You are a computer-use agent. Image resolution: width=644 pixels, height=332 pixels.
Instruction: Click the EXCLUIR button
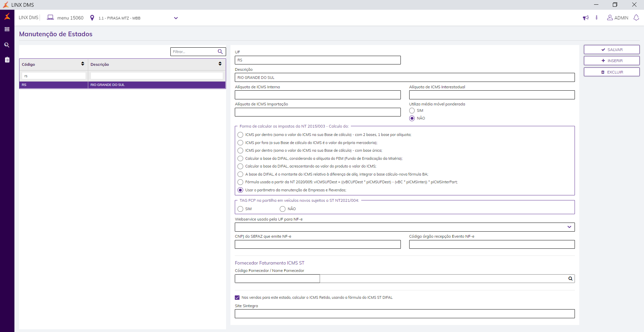(x=611, y=72)
